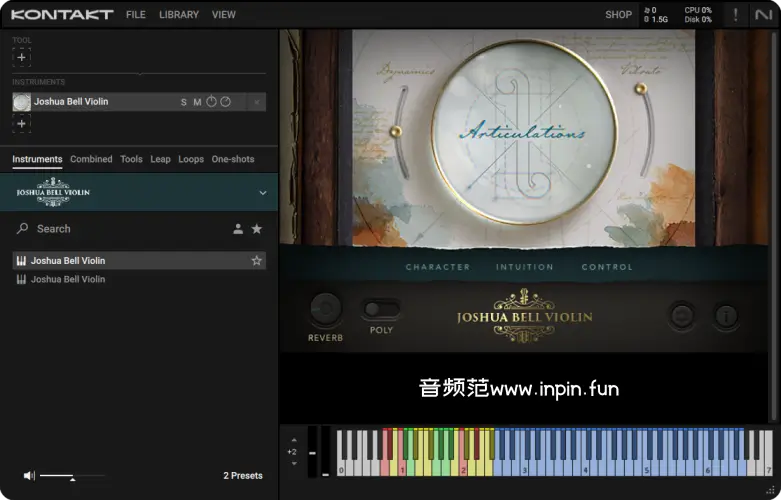The height and width of the screenshot is (500, 781).
Task: Filter by favorites star icon
Action: 257,229
